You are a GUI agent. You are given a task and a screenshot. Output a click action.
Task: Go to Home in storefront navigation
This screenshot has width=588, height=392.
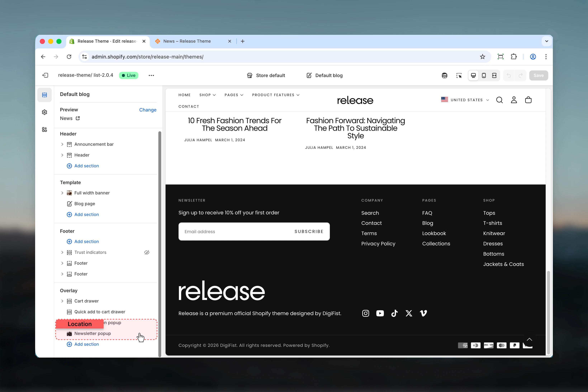184,95
